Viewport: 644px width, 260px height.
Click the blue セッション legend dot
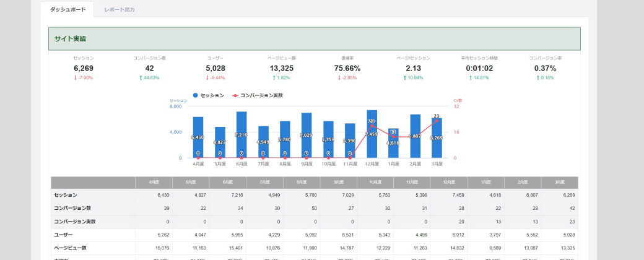(196, 96)
